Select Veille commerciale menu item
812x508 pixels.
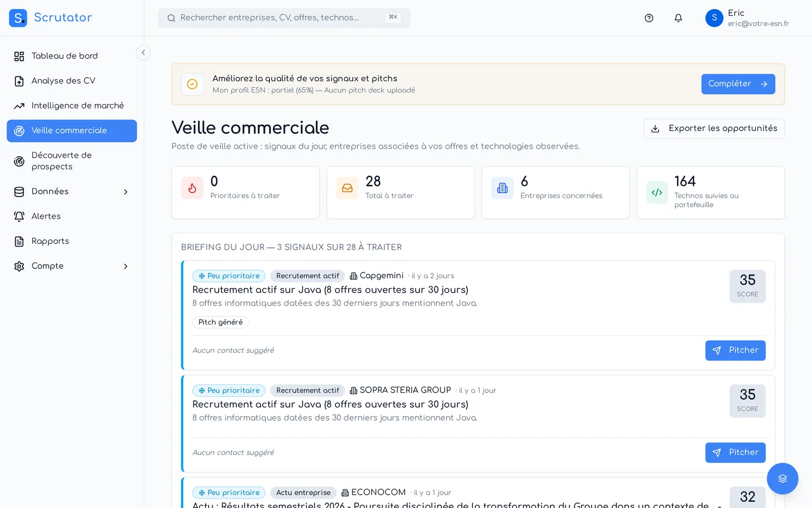(x=72, y=131)
